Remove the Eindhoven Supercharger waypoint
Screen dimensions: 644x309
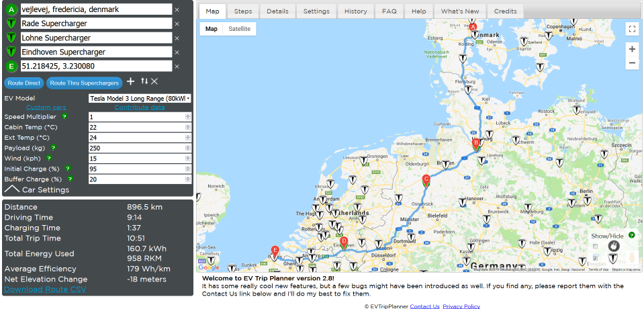pos(177,52)
